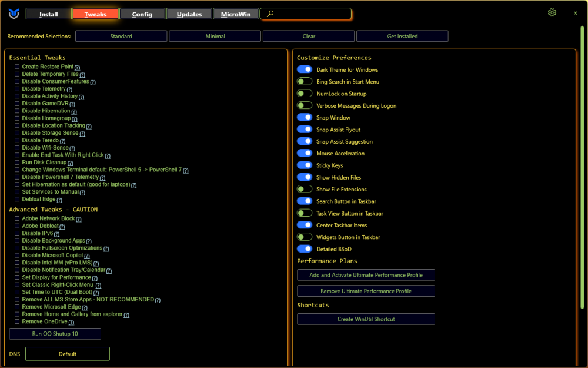Viewport: 588px width, 368px height.
Task: Check the Disable Background Apps checkbox
Action: [17, 240]
